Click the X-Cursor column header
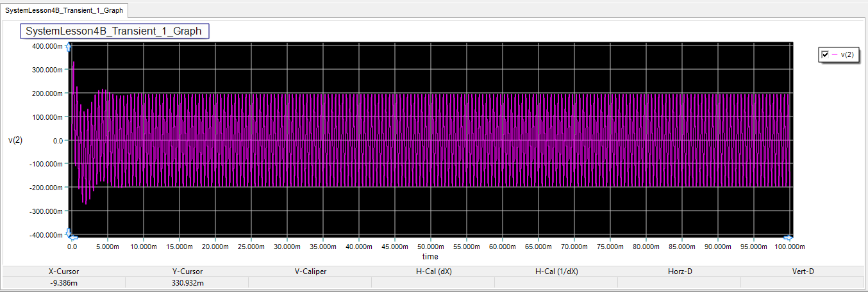The width and height of the screenshot is (868, 292). coord(64,272)
